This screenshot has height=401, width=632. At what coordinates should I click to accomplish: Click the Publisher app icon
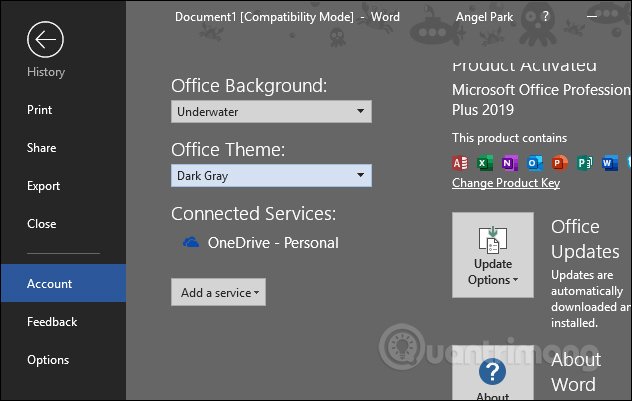click(585, 163)
